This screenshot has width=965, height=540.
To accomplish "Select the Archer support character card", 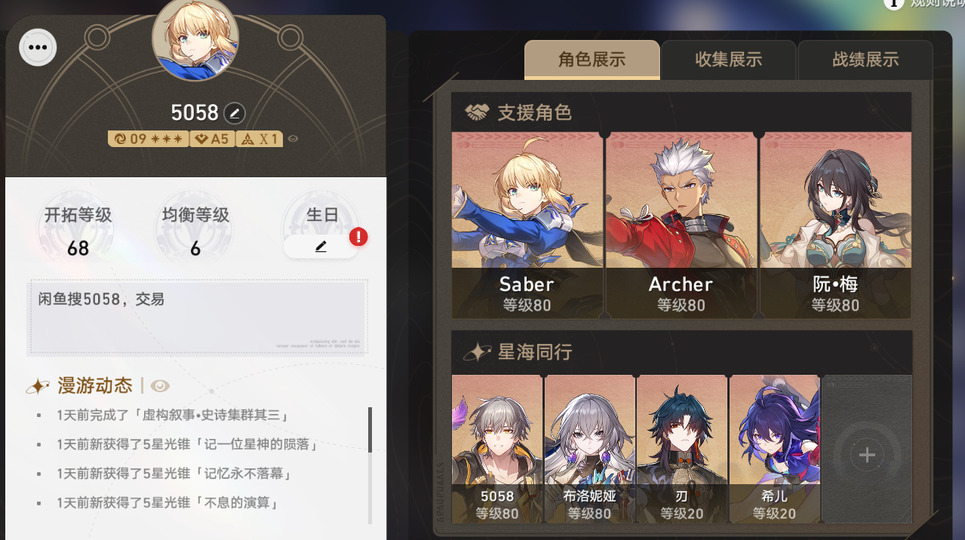I will click(x=681, y=225).
